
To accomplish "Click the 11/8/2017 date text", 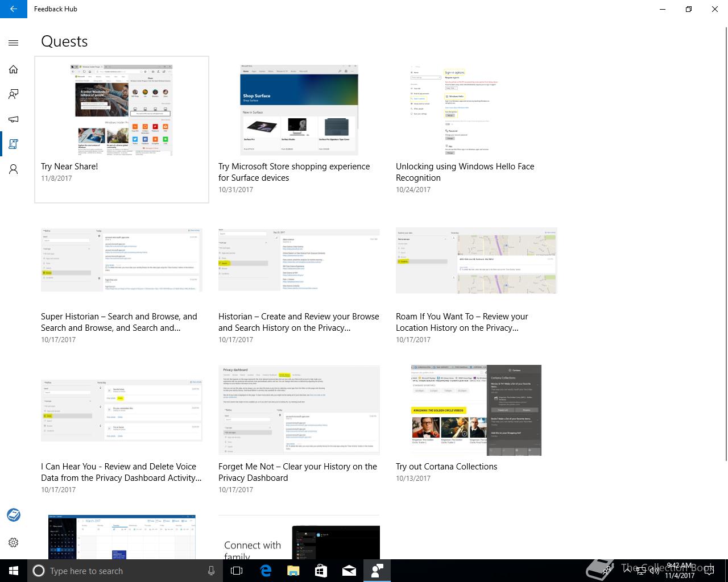I will [56, 178].
